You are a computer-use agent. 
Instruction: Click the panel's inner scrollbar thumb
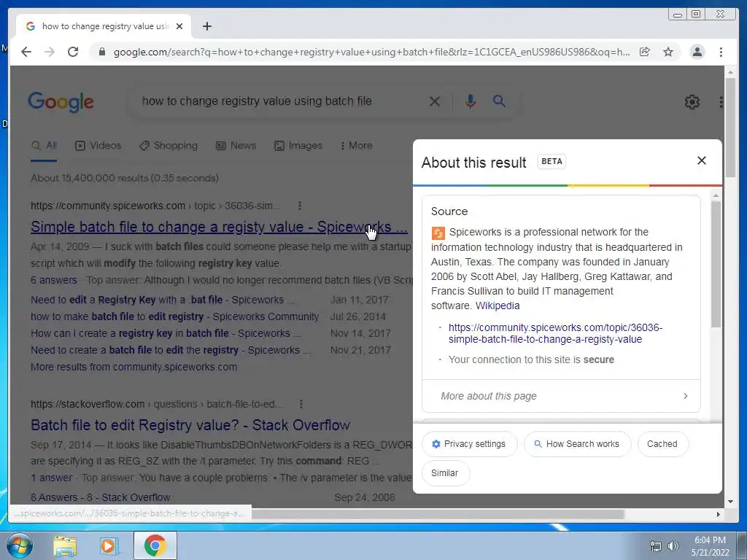716,264
